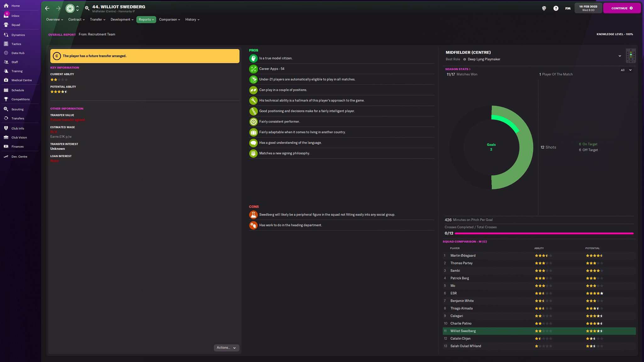Screen dimensions: 644x362
Task: Open Medical Centre from sidebar
Action: point(21,80)
